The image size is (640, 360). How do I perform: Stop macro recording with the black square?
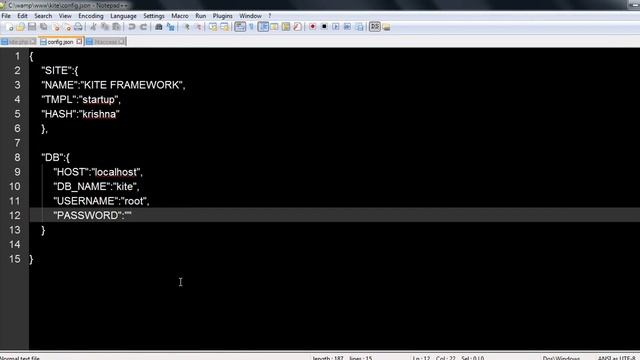tap(324, 27)
